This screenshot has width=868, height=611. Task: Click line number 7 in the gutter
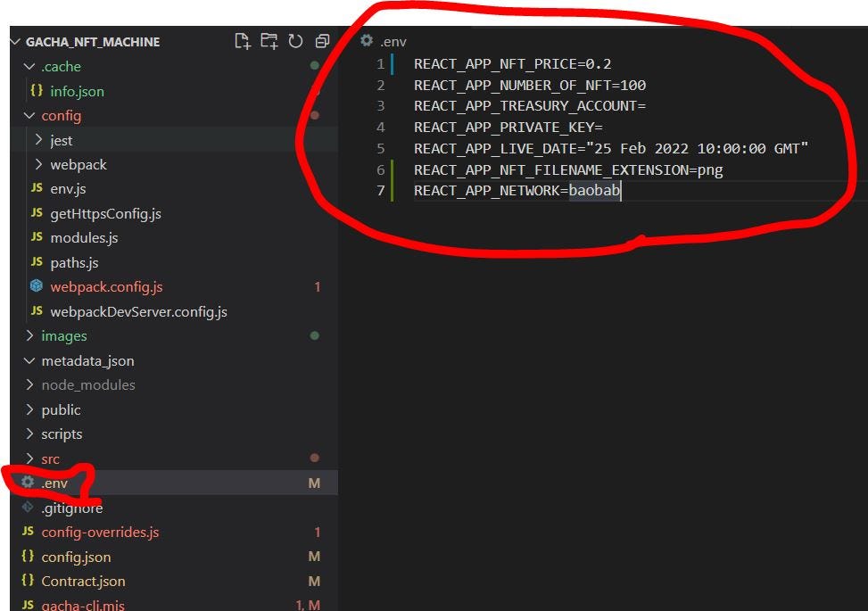pyautogui.click(x=380, y=191)
